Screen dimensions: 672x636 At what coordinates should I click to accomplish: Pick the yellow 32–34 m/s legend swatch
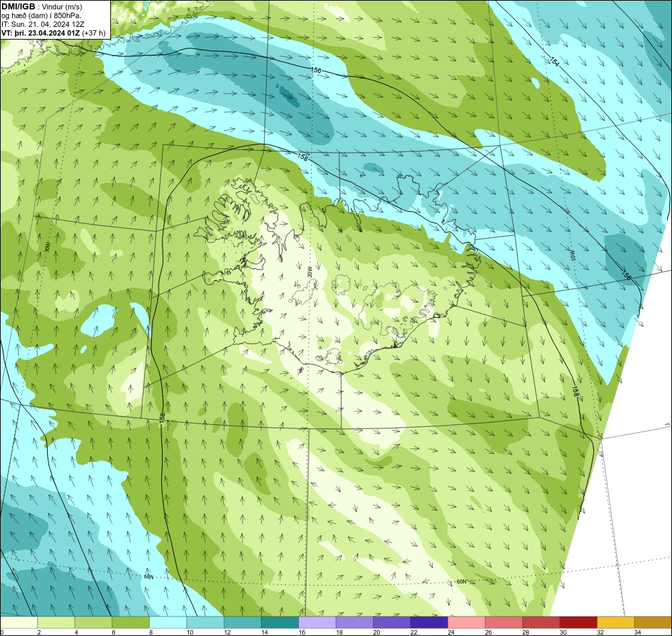click(x=616, y=623)
